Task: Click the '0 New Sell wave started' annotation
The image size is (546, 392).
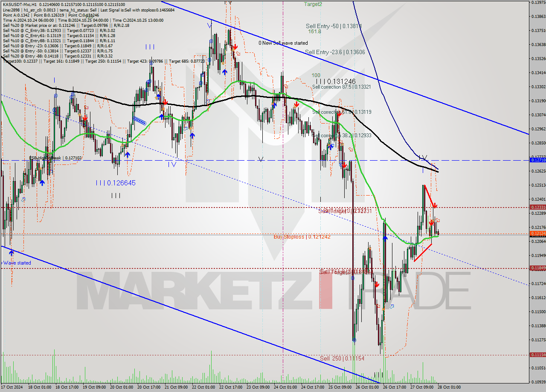Action: [283, 43]
